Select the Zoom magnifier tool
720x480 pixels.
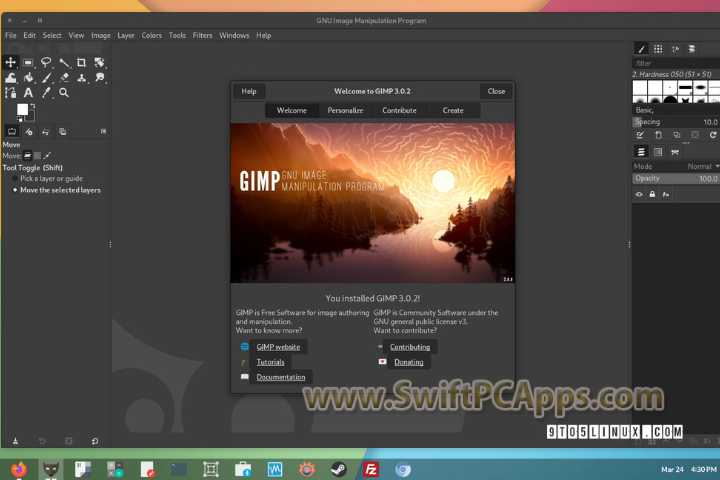64,93
